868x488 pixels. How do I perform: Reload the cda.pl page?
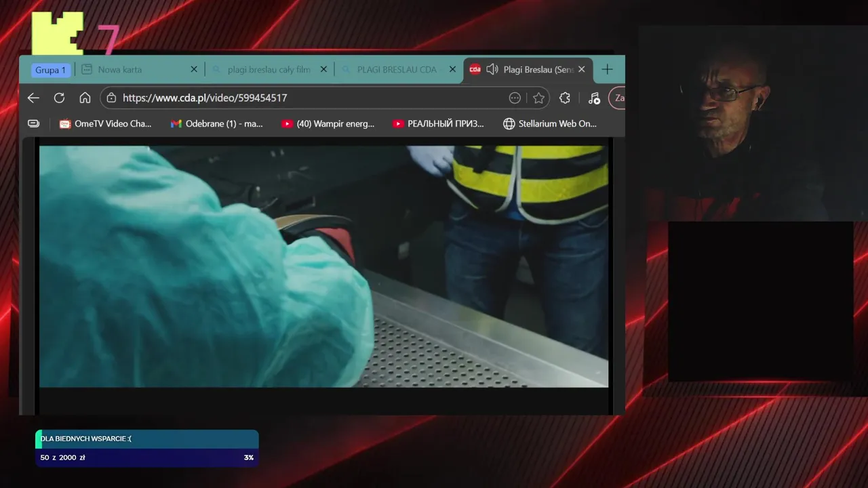[59, 98]
